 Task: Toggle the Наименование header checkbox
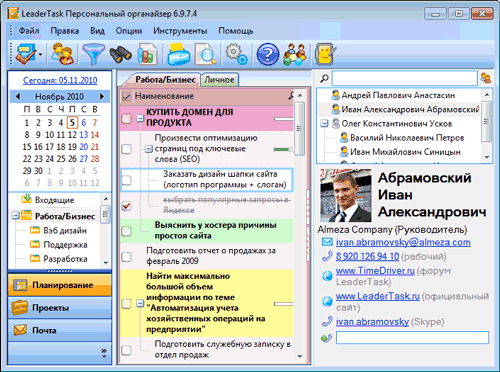point(126,96)
